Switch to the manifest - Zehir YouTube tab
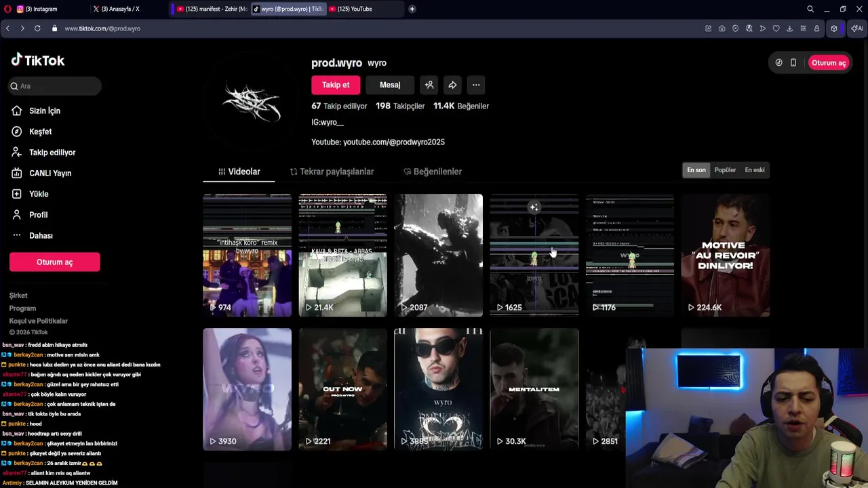The height and width of the screenshot is (488, 868). click(210, 9)
